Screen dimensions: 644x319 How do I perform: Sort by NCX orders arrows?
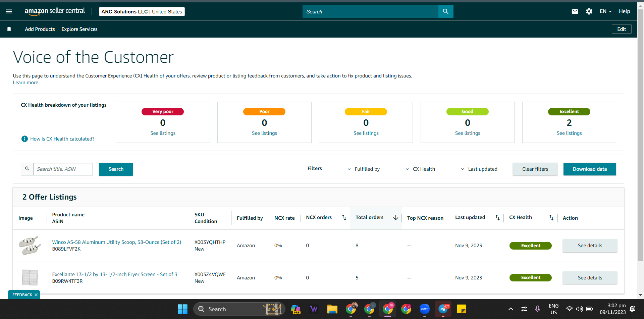(x=344, y=218)
